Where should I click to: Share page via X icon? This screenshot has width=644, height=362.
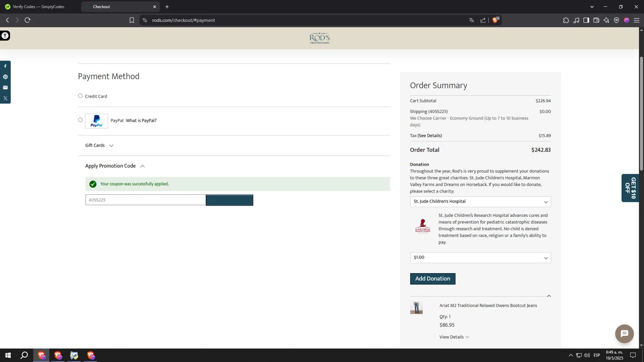(x=5, y=98)
